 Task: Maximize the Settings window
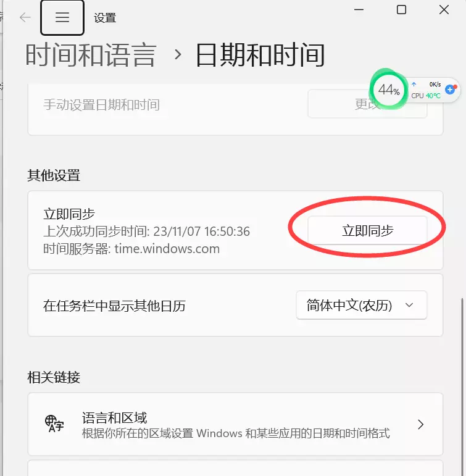(401, 10)
